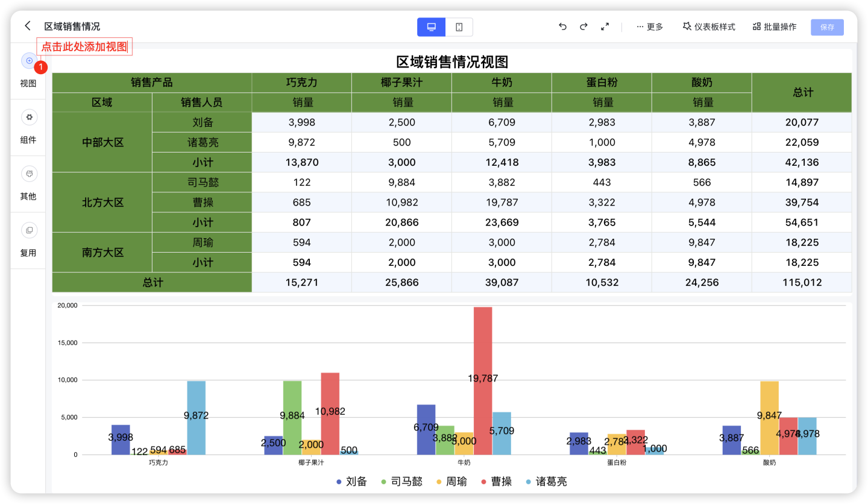Click the 椰子果汁 column header
This screenshot has width=868, height=504.
click(401, 83)
